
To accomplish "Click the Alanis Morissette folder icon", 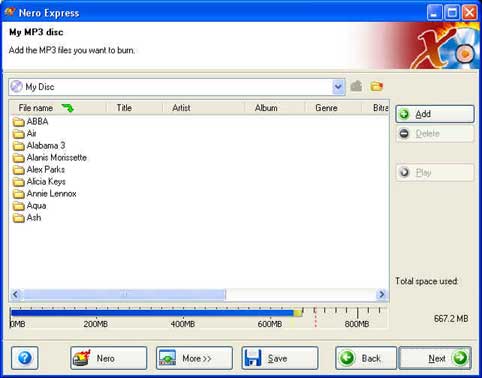I will point(19,158).
